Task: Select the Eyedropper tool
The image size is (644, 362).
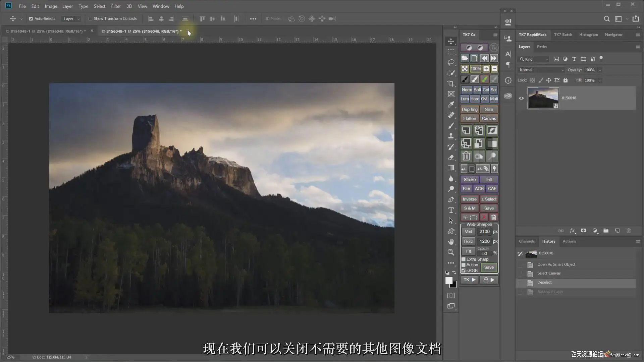Action: (451, 105)
